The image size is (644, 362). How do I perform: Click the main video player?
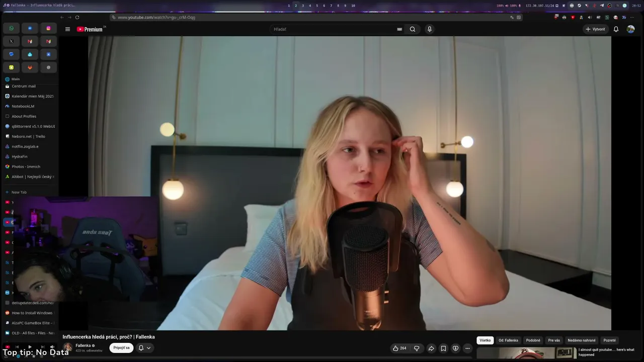[350, 183]
